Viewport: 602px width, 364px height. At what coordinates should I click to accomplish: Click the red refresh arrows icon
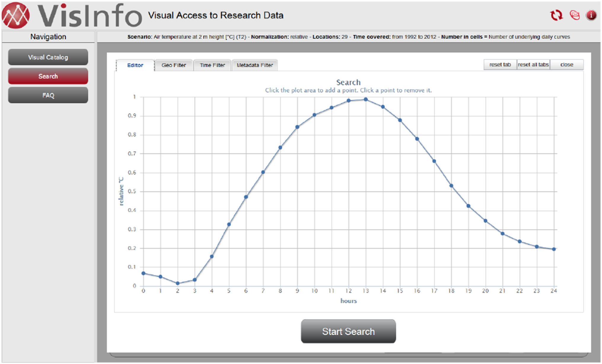tap(556, 15)
